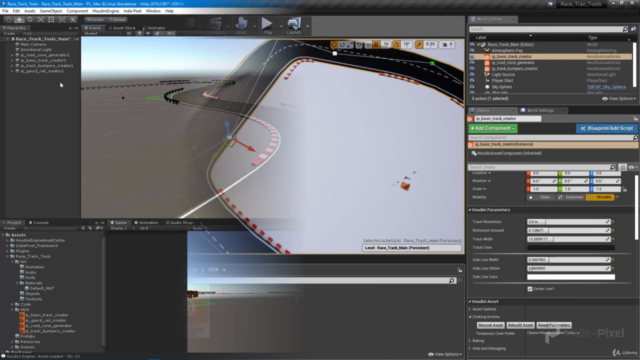
Task: Open the File menu
Action: [x=5, y=11]
